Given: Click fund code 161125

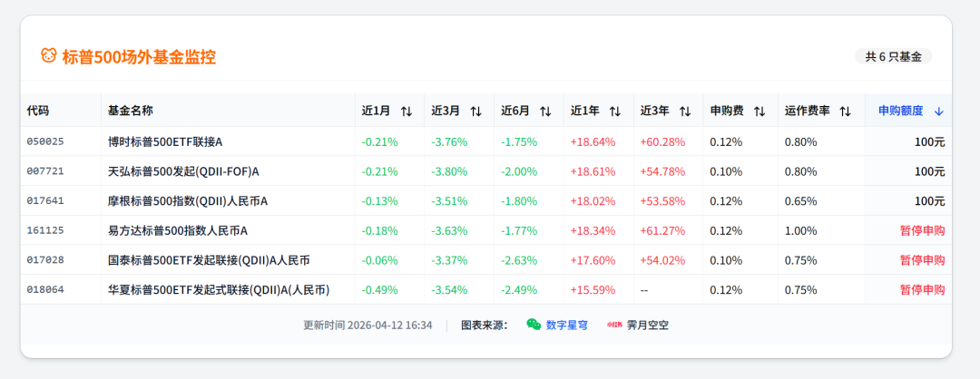Looking at the screenshot, I should click(x=45, y=230).
